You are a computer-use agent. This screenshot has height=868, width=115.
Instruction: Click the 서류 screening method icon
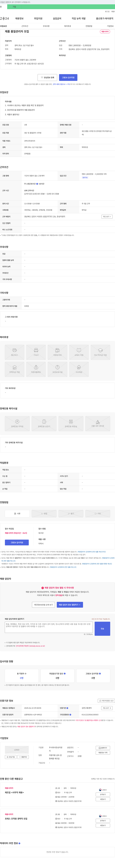tap(17, 514)
